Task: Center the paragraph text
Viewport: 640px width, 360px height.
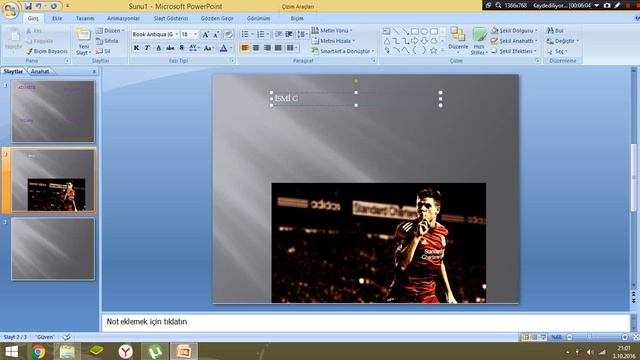Action: 256,48
